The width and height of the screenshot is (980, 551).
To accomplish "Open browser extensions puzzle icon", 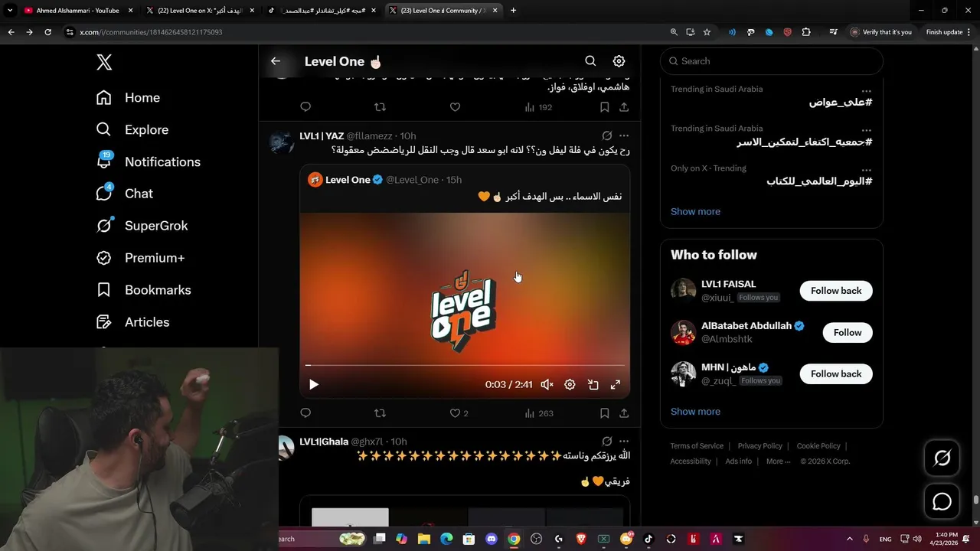I will coord(806,32).
